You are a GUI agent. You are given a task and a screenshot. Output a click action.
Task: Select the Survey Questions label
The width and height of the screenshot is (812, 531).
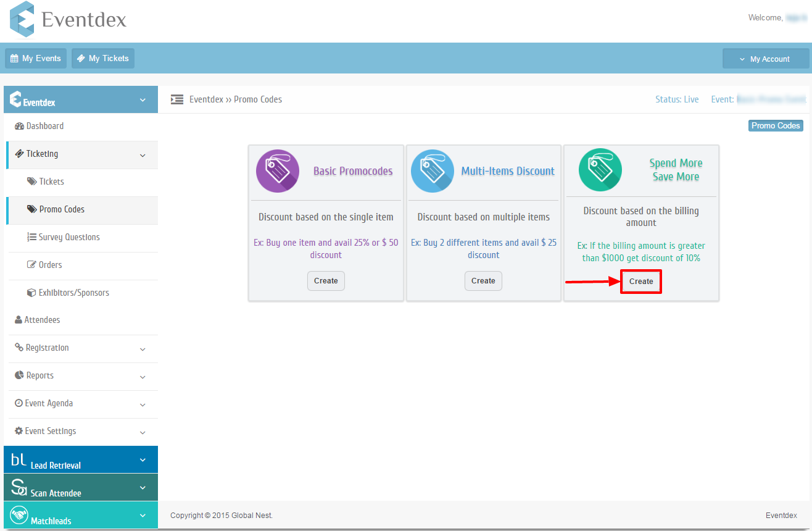[69, 237]
